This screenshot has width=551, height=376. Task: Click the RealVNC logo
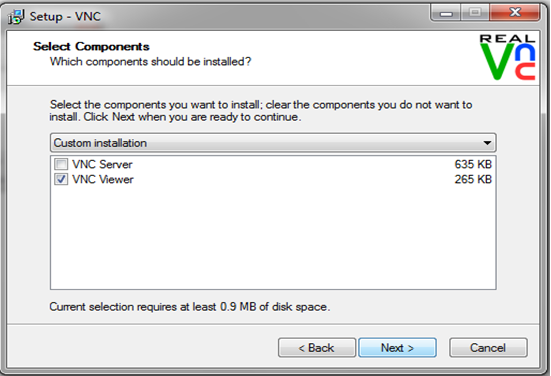pyautogui.click(x=507, y=57)
